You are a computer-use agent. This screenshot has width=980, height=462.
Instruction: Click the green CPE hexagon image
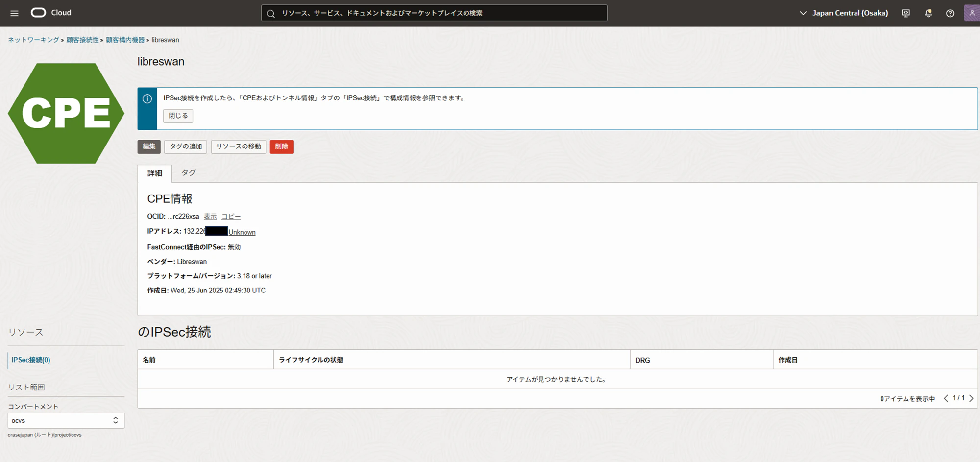coord(66,113)
